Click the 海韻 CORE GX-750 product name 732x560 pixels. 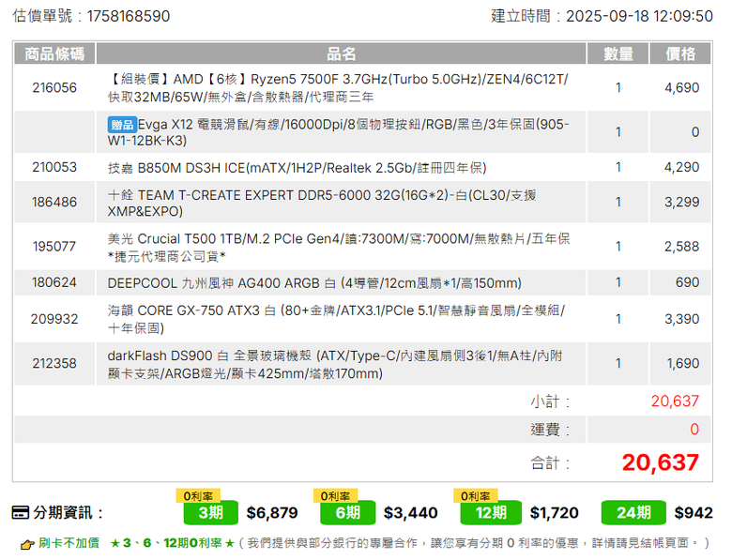336,319
